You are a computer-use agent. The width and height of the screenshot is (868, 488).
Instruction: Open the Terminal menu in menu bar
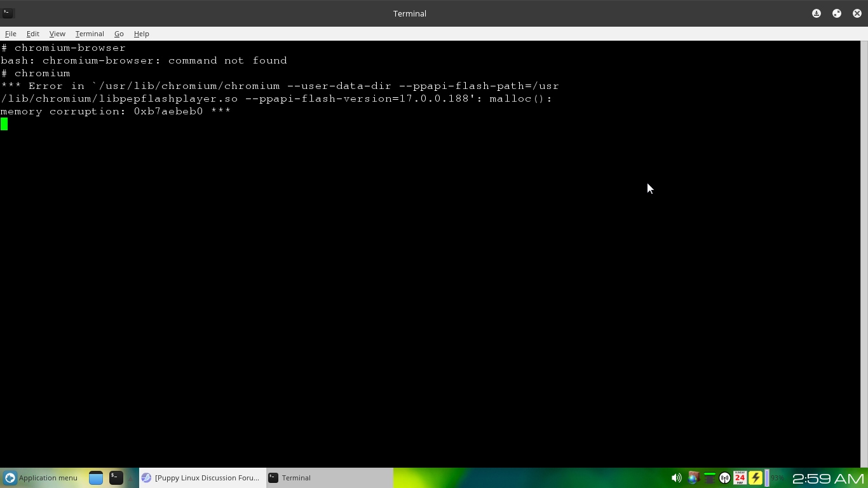click(x=90, y=34)
